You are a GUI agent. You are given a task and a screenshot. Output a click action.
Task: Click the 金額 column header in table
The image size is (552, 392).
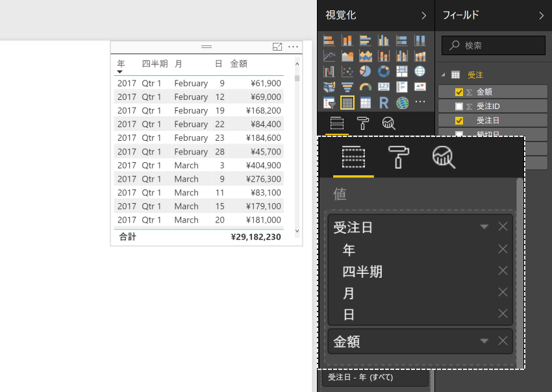(239, 64)
